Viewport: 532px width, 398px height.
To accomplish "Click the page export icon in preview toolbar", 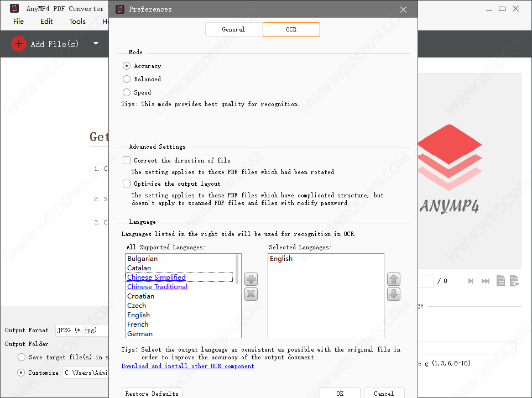I will (x=514, y=281).
